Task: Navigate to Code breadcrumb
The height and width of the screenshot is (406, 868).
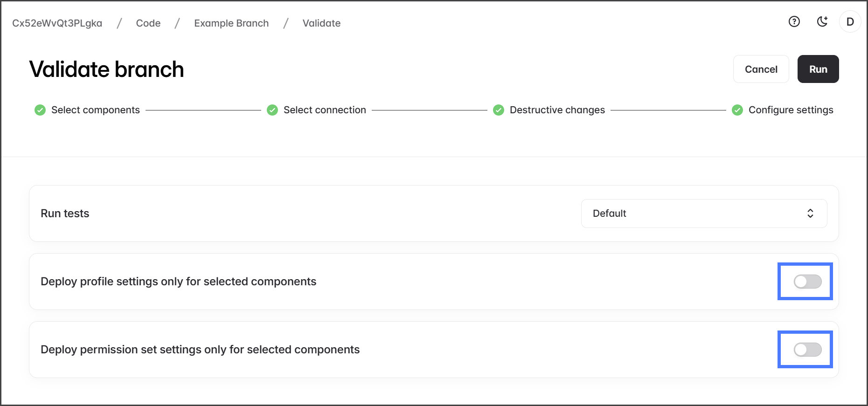Action: pyautogui.click(x=148, y=23)
